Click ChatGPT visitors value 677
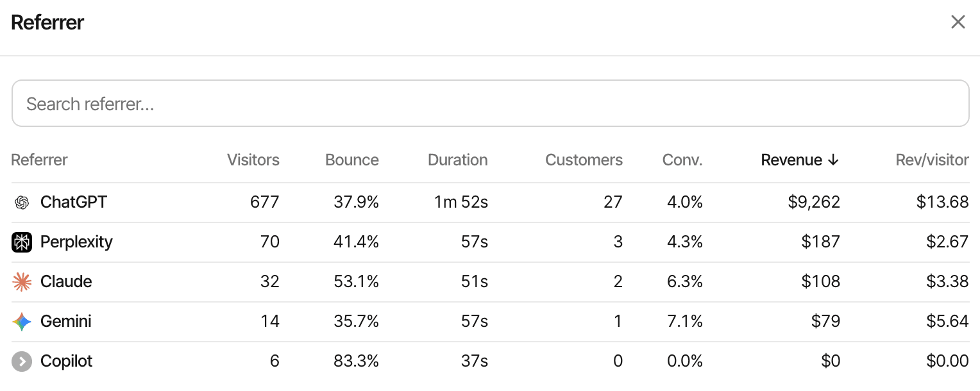Screen dimensions: 980x391 tap(265, 203)
